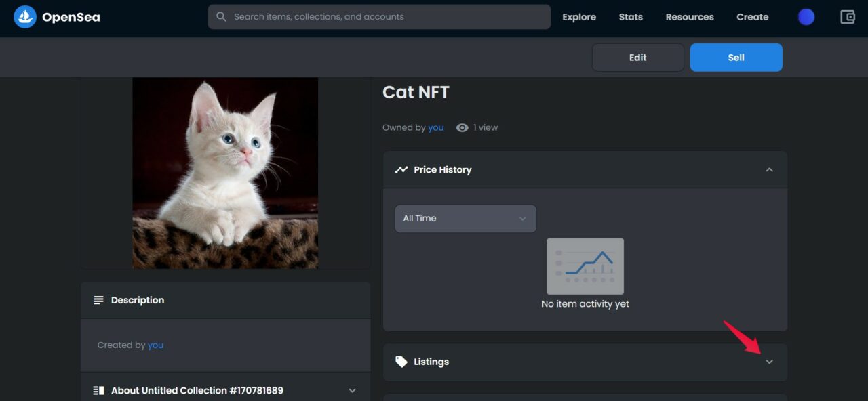Click the 'you' owner link
This screenshot has width=868, height=401.
436,127
